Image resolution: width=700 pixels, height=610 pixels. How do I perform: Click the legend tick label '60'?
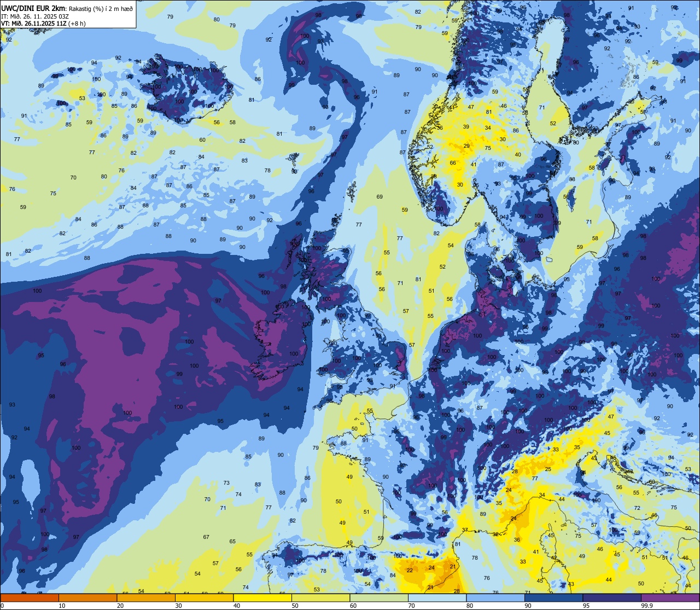pyautogui.click(x=353, y=606)
